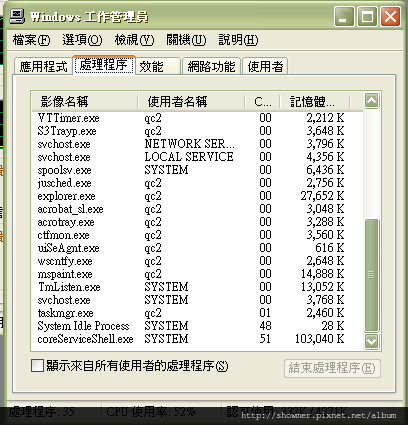Select the wscntfy.exe process
408x425 pixels.
[197, 261]
